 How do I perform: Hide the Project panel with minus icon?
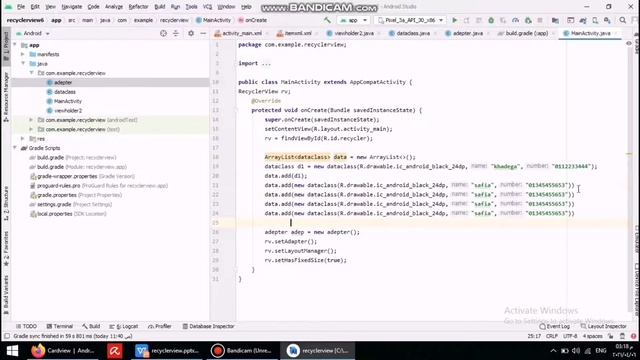click(x=203, y=33)
